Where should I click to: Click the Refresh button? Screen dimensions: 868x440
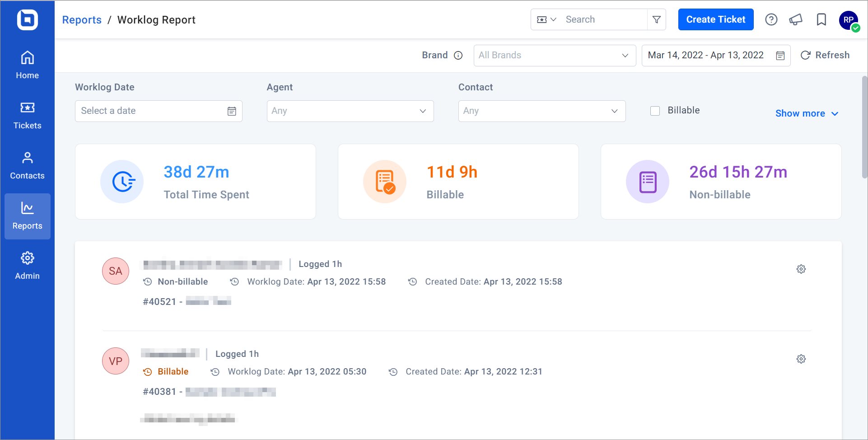pos(825,55)
